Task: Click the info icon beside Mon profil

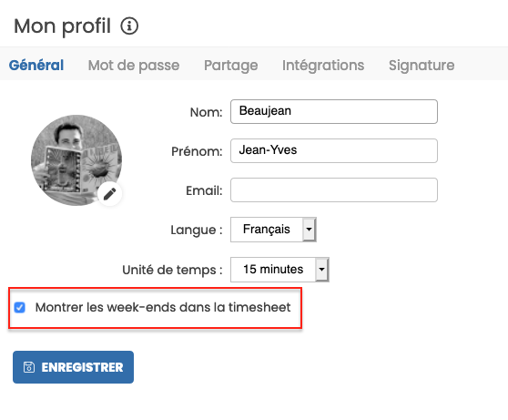Action: [129, 26]
